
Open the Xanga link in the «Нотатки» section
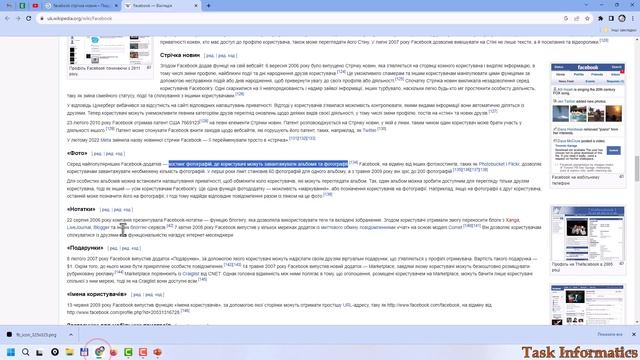point(512,220)
